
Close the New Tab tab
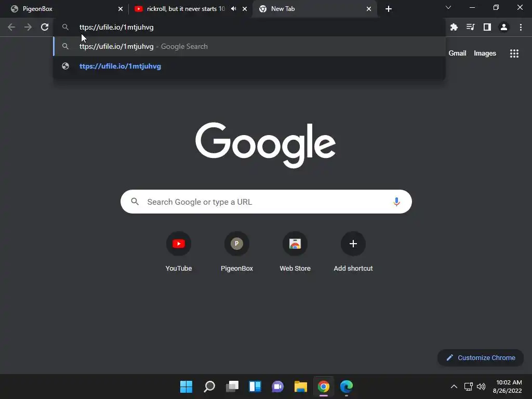pyautogui.click(x=369, y=9)
